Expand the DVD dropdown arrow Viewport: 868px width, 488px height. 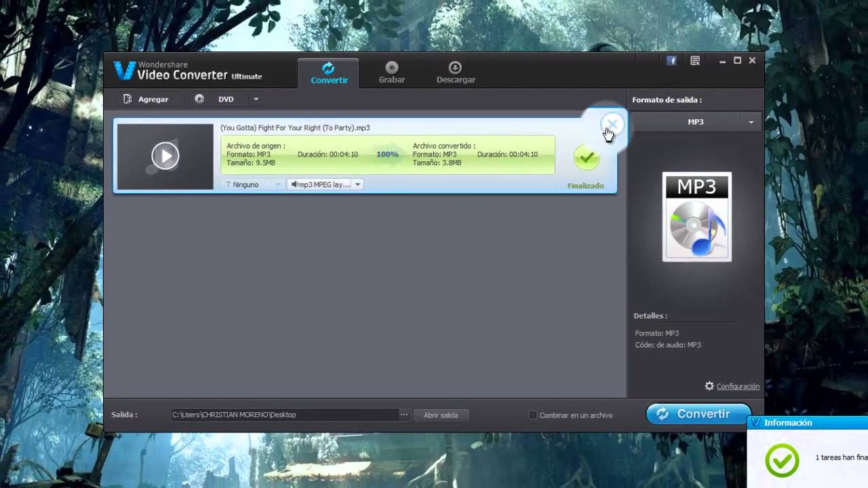[x=256, y=99]
